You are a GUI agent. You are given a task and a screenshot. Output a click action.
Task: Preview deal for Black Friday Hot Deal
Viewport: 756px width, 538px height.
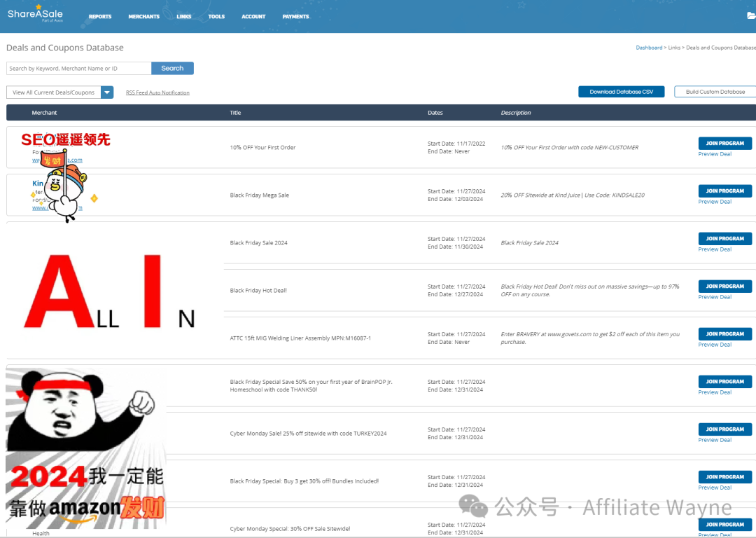point(715,297)
